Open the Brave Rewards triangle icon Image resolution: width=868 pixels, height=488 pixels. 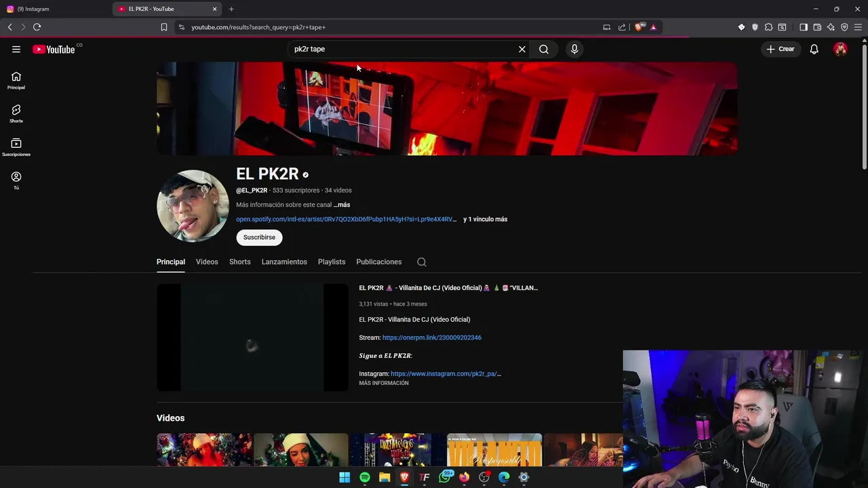(653, 27)
